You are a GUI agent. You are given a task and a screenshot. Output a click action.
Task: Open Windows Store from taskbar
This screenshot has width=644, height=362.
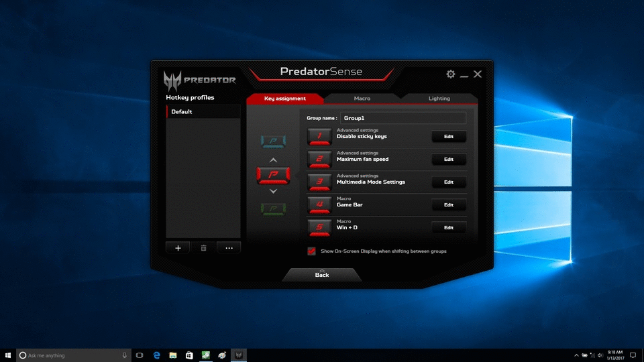tap(189, 355)
